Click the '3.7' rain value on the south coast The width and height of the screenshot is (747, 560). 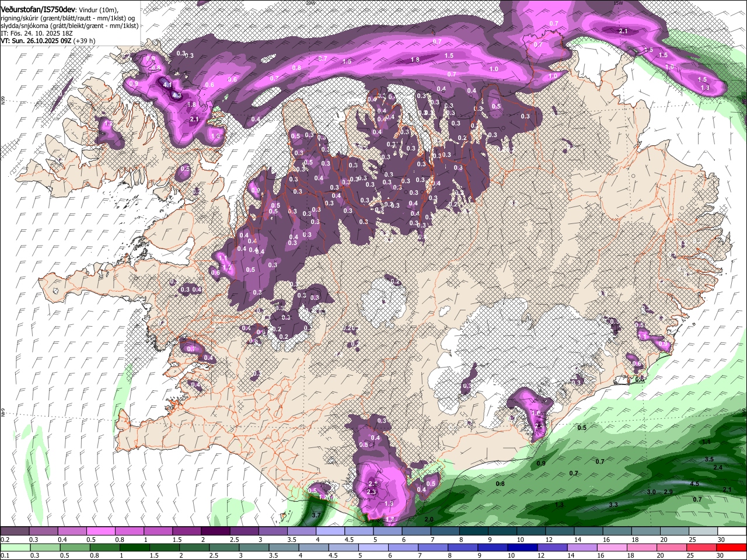click(x=316, y=515)
